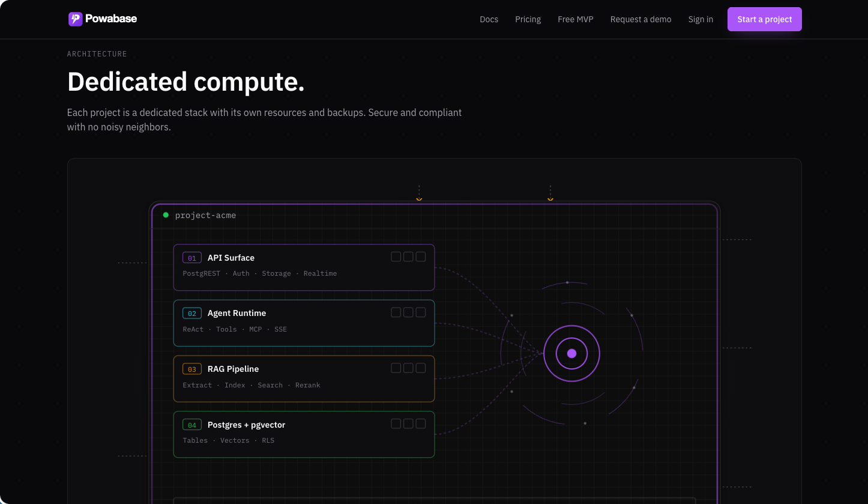This screenshot has width=868, height=504.
Task: Toggle middle square box in Agent Runtime card
Action: tap(408, 312)
